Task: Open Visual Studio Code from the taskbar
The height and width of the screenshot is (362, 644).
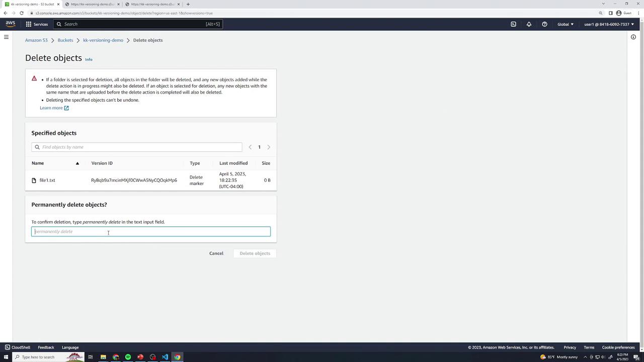Action: (x=165, y=357)
